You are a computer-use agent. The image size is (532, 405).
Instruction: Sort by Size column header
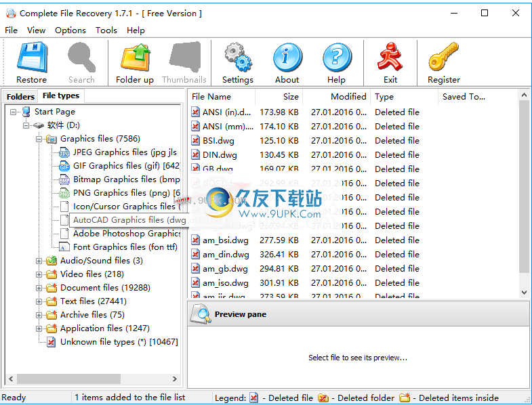[x=279, y=97]
